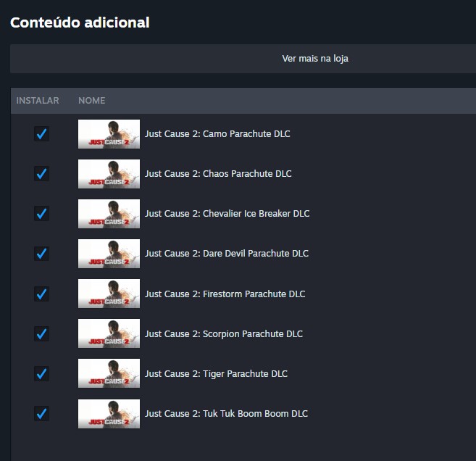Screen dimensions: 476x461
Task: Disable install of Firestorm Parachute DLC
Action: pos(41,294)
